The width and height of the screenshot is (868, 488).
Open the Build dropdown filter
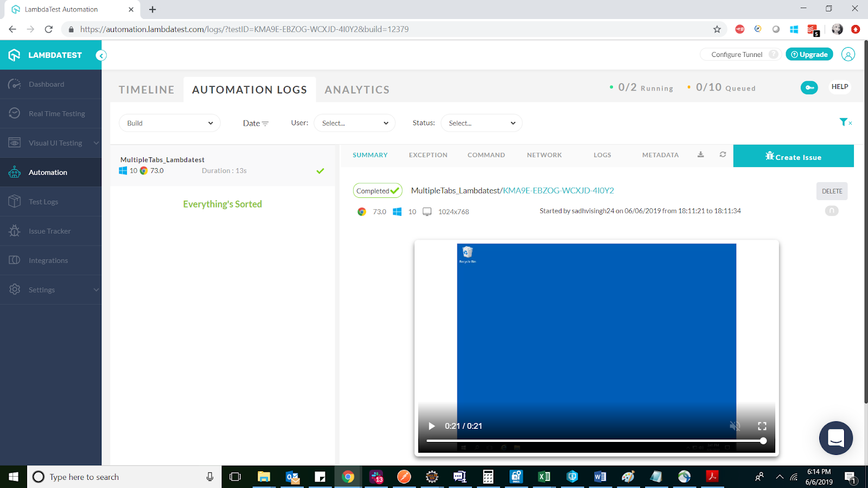pyautogui.click(x=169, y=123)
